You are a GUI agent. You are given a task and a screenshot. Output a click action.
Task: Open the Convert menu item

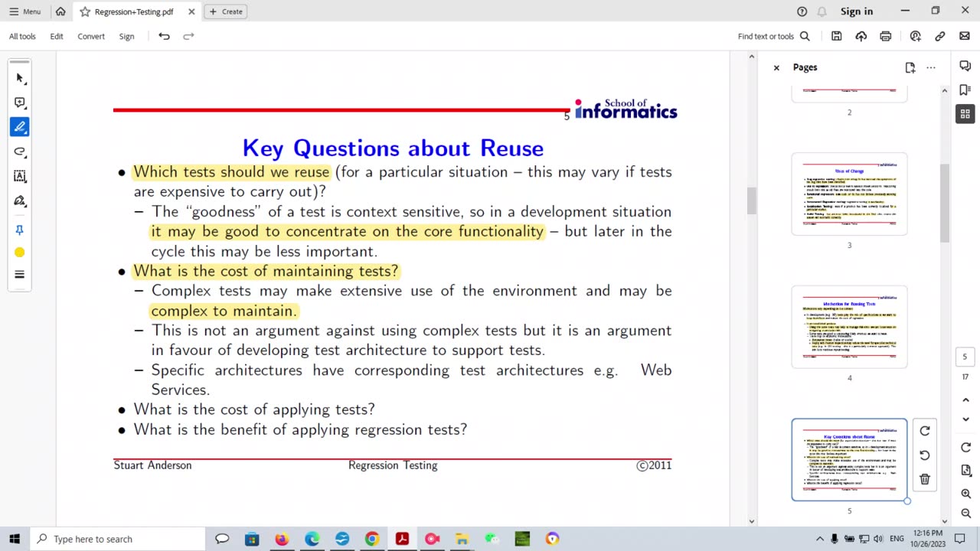[x=91, y=36]
